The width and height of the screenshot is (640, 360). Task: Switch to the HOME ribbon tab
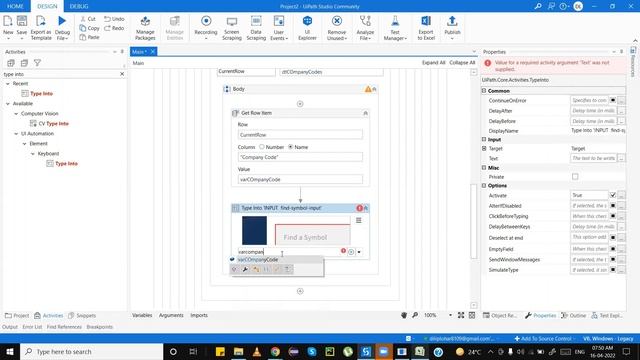[15, 6]
